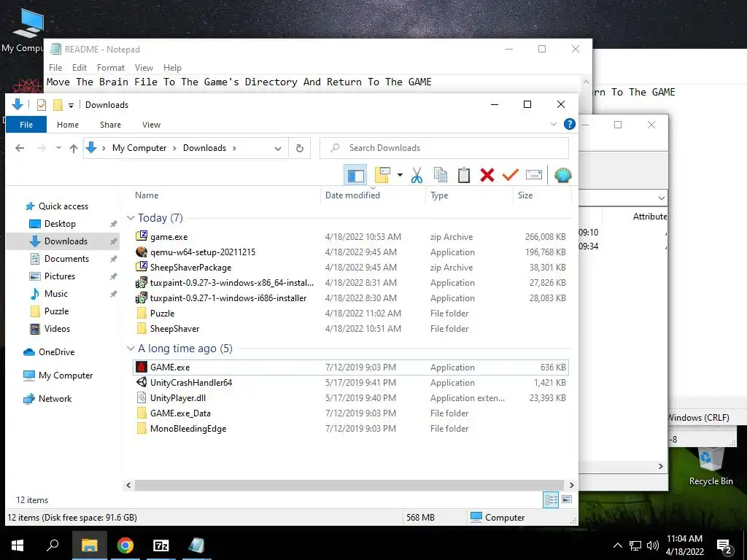The width and height of the screenshot is (747, 560).
Task: Click the horizontal scrollbar in file list
Action: tap(348, 485)
